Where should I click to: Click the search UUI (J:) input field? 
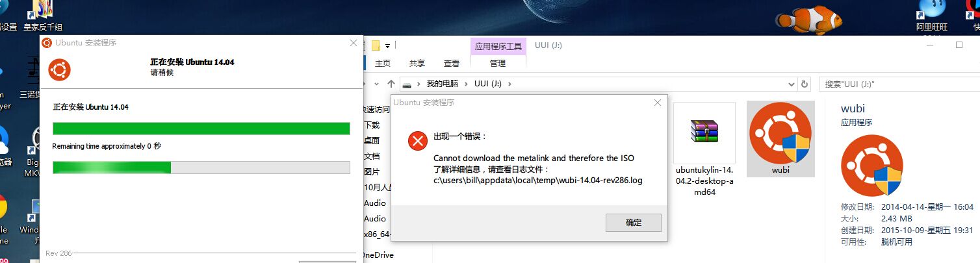point(899,84)
